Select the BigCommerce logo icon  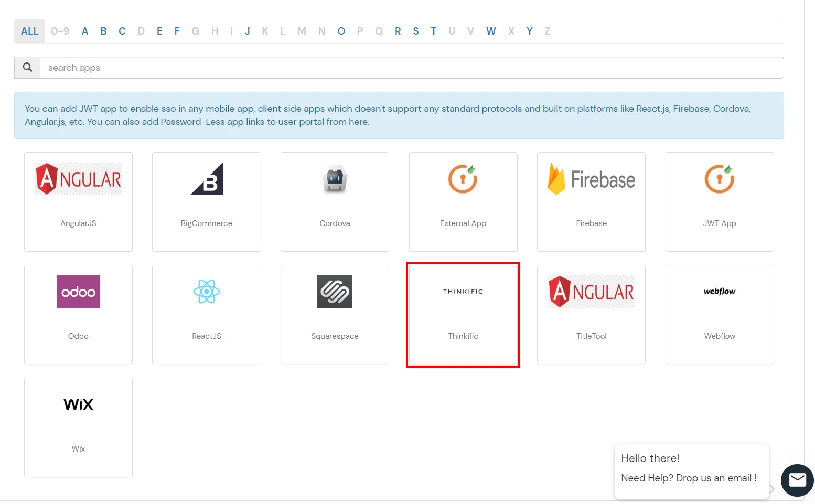point(206,179)
